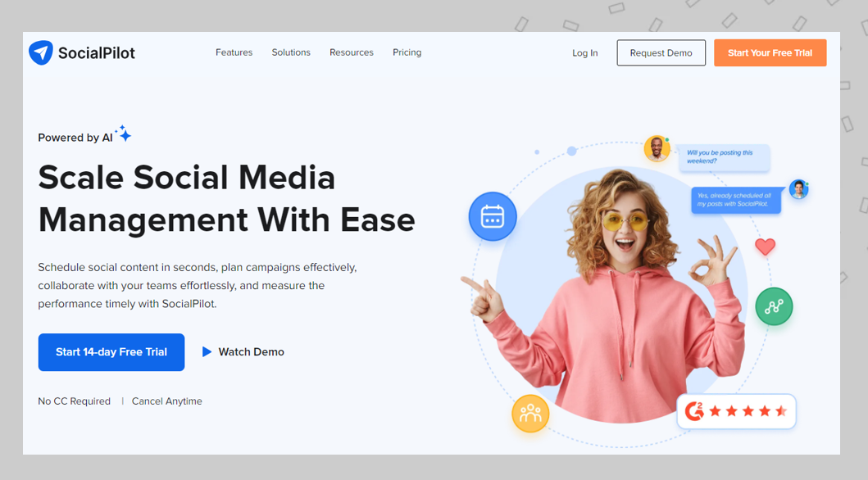Click the Start 14-day Free Trial button
Viewport: 868px width, 480px height.
pos(111,352)
